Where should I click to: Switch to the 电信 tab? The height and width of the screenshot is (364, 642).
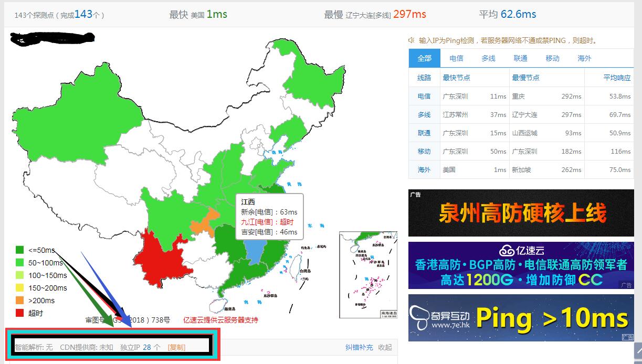[456, 58]
